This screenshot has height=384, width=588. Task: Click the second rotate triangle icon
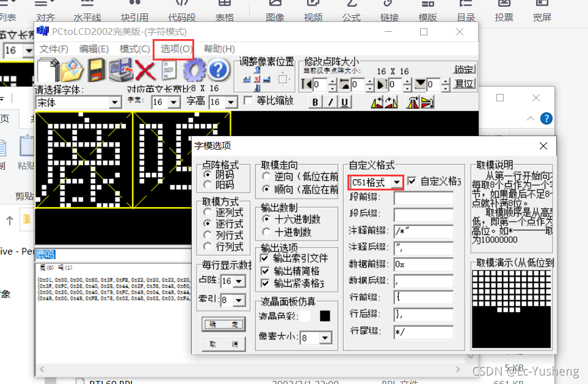[x=391, y=102]
